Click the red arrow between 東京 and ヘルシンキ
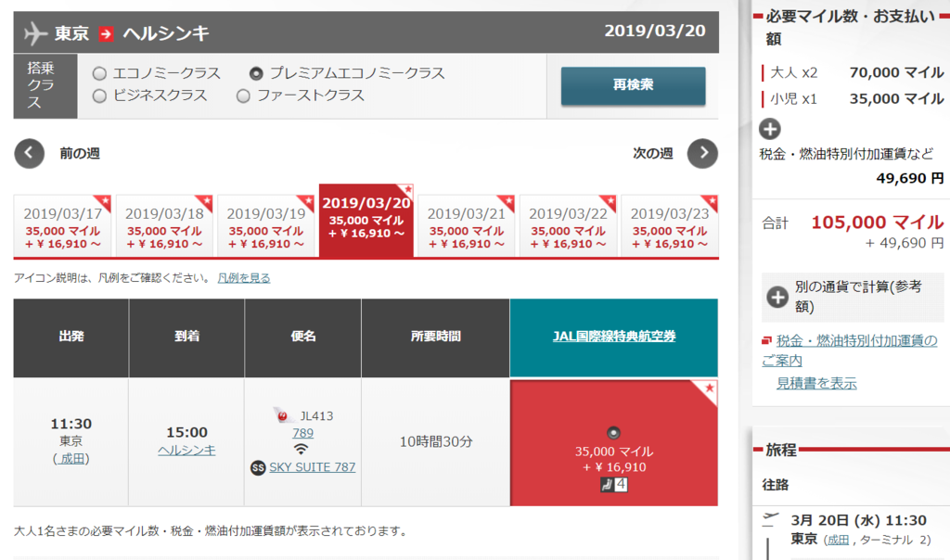This screenshot has height=560, width=950. (x=106, y=34)
